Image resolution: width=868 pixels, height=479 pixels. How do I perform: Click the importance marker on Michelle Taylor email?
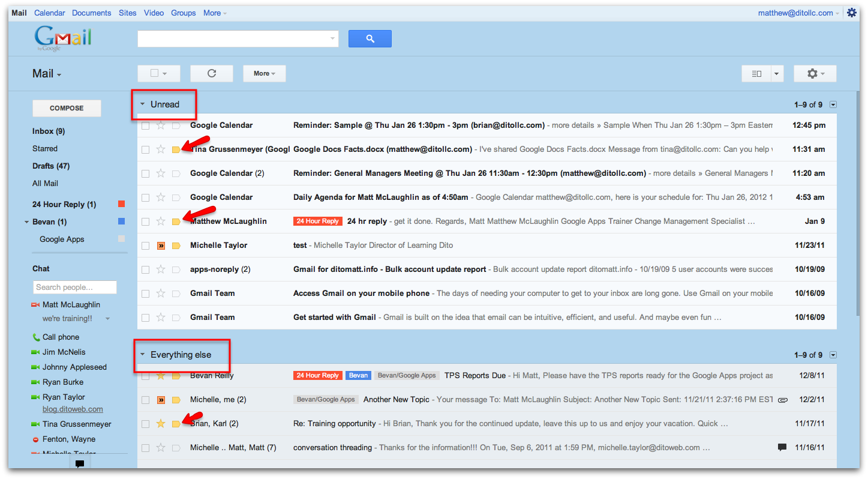176,246
